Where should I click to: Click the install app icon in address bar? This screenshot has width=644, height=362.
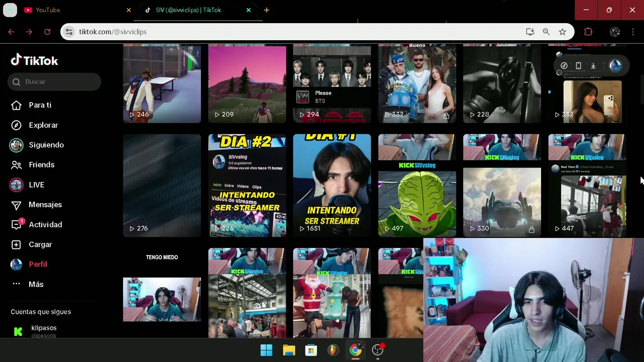tap(530, 32)
